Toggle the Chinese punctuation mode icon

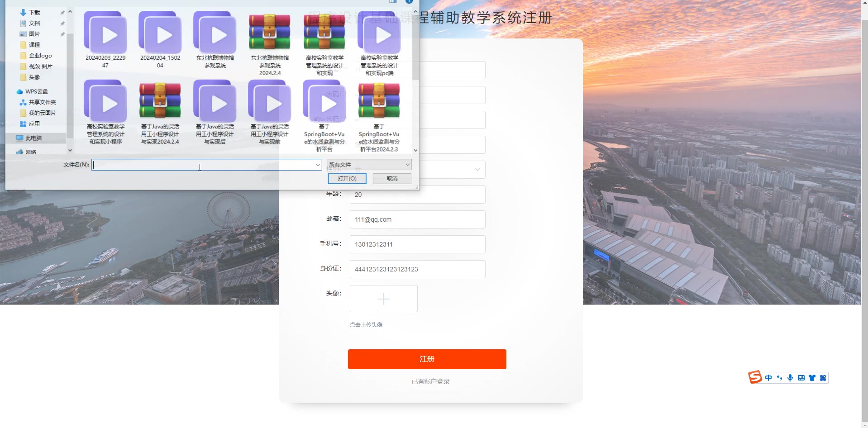(x=779, y=378)
